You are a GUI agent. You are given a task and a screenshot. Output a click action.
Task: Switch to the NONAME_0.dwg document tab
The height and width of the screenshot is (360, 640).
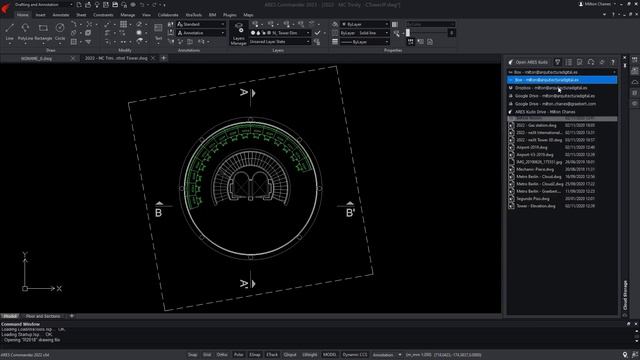36,58
